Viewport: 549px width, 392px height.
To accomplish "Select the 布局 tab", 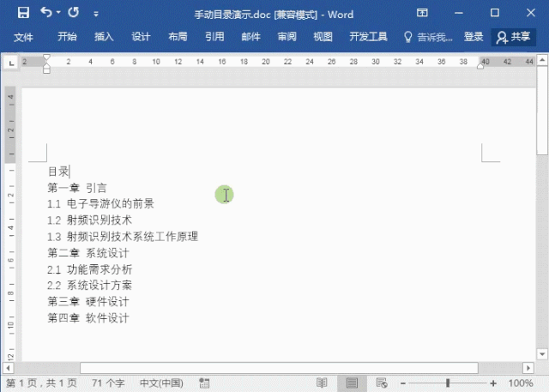I will pos(178,37).
